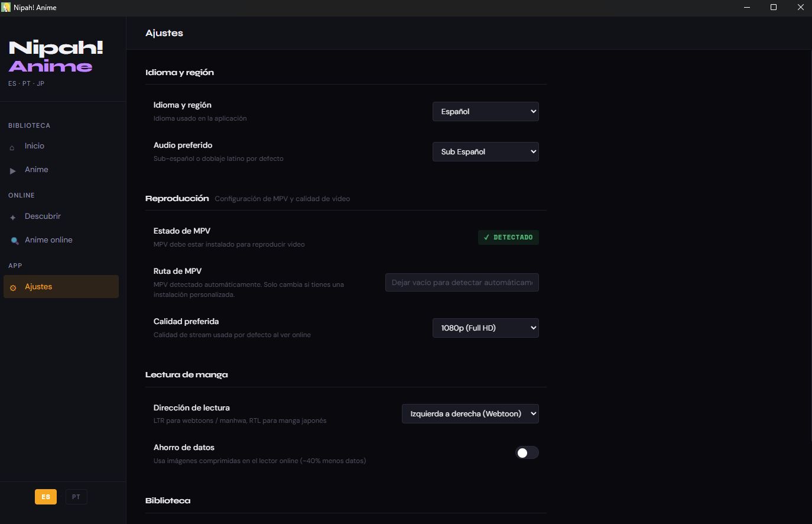Click the app icon in title bar
The width and height of the screenshot is (812, 524).
(x=6, y=8)
